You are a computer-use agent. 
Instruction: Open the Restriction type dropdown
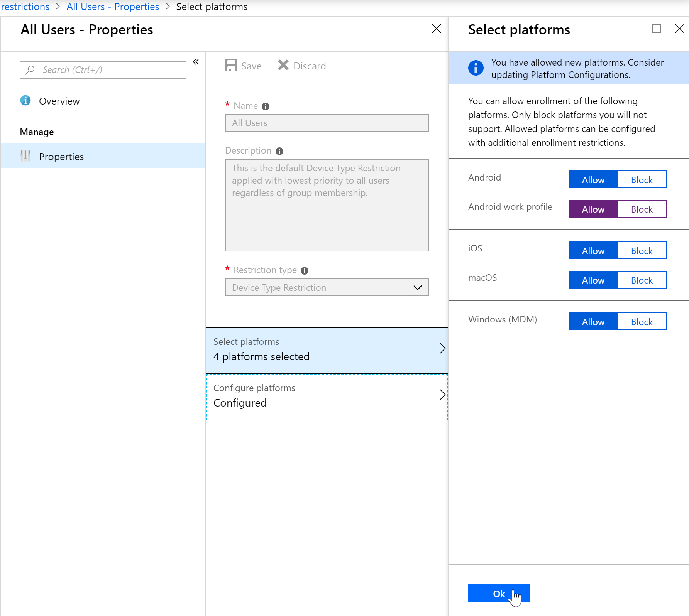(327, 288)
